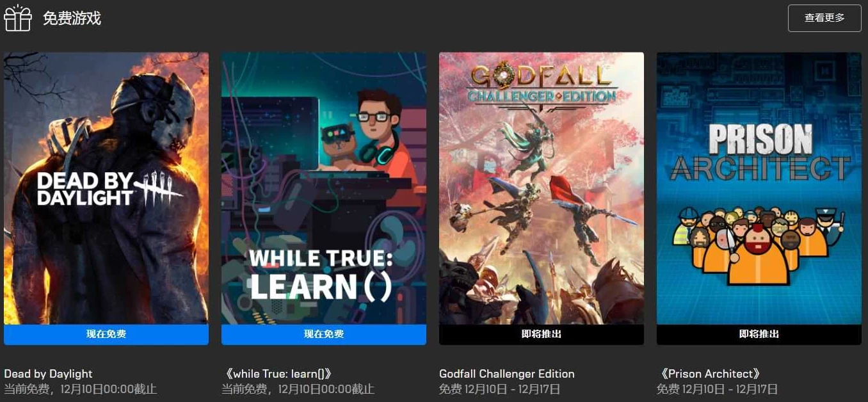Click 现在免费 banner under while True: learn()

pyautogui.click(x=324, y=334)
